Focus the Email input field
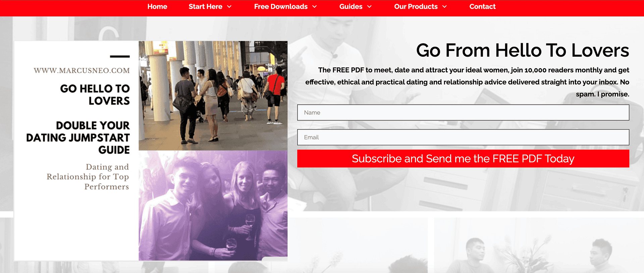Viewport: 644px width, 273px height. [x=463, y=137]
